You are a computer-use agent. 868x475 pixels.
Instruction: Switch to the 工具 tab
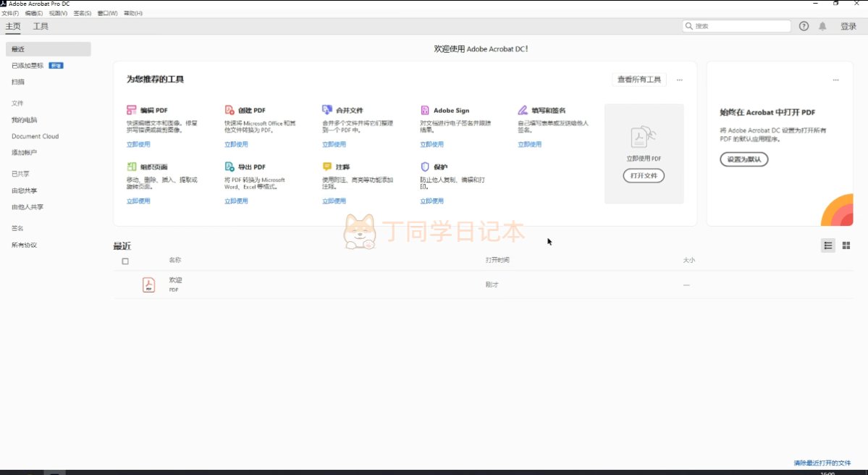point(41,26)
